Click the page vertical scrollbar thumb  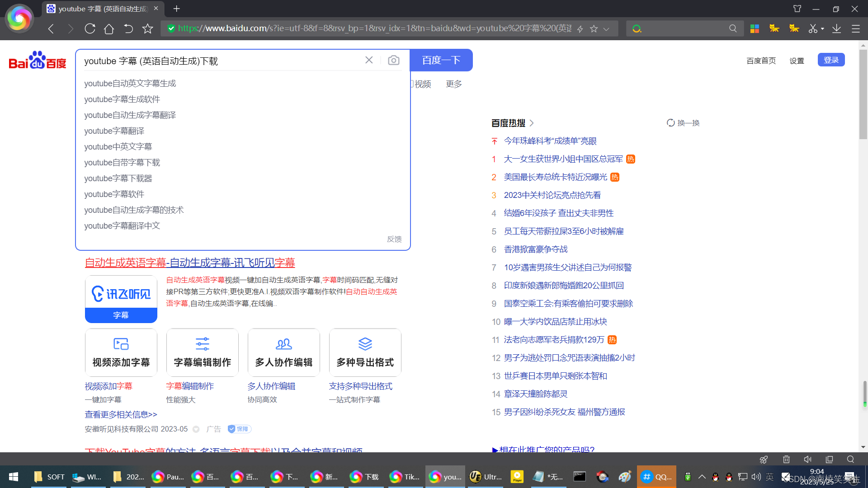click(x=863, y=94)
